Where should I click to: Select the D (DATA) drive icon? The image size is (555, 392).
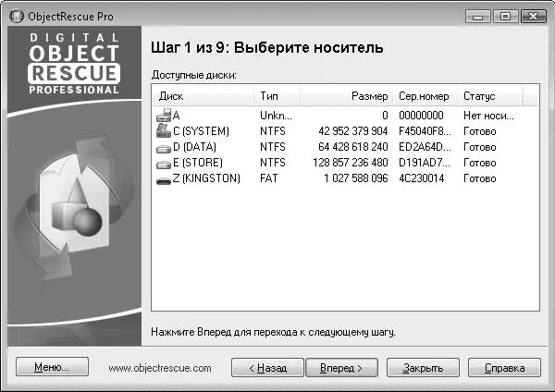[165, 147]
